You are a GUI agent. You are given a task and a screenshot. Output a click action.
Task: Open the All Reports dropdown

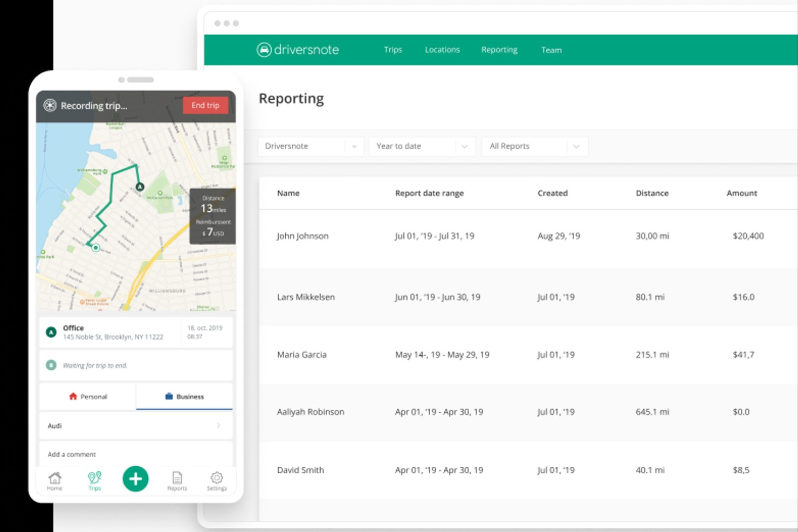pyautogui.click(x=534, y=146)
